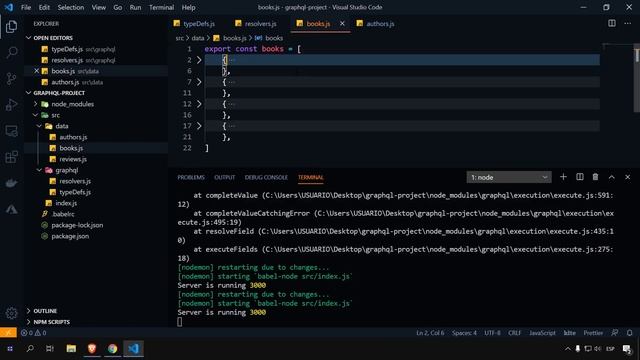Unfold code block at line 17
The image size is (640, 360).
(x=199, y=126)
